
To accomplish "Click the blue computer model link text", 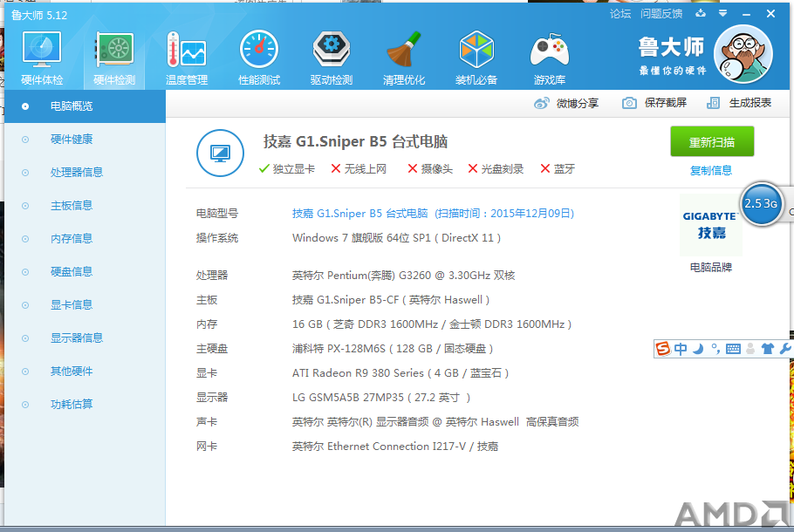I will [433, 214].
